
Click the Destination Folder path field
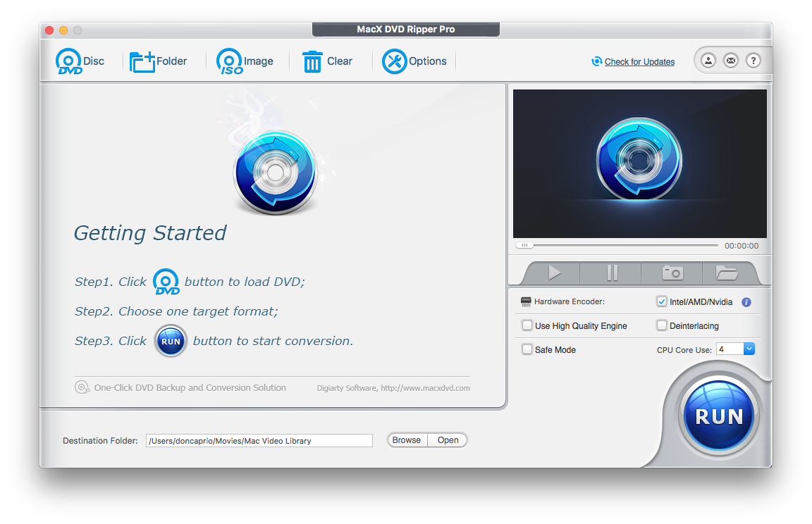click(x=259, y=441)
